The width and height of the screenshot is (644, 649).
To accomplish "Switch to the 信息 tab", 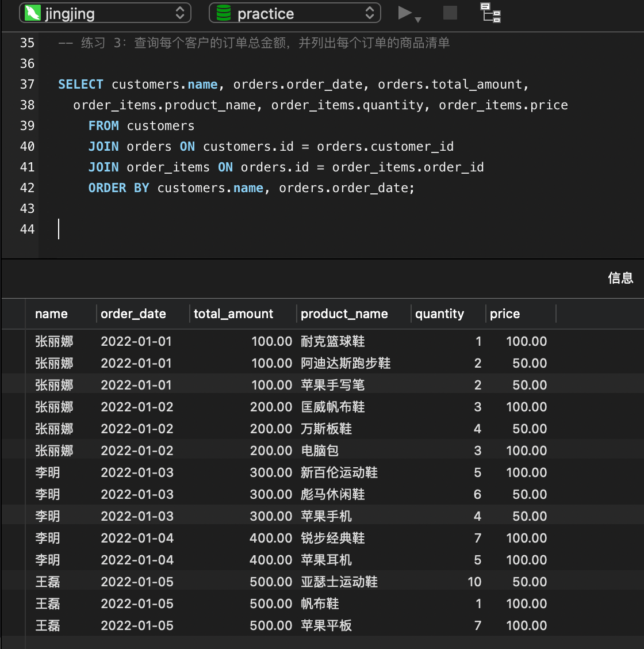I will 620,278.
